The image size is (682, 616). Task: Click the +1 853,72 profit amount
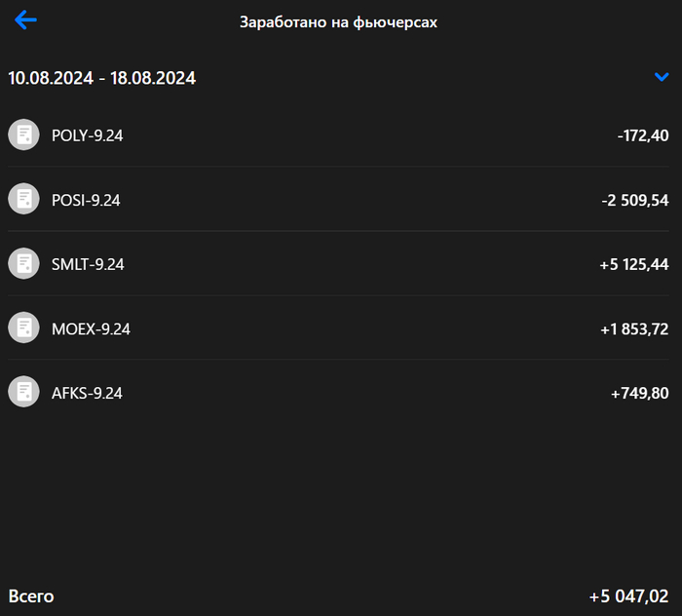(x=633, y=328)
